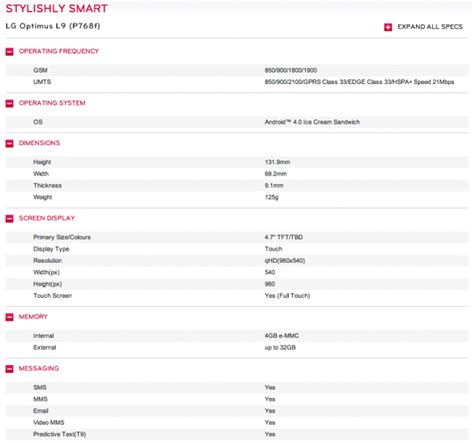Click the Internal memory label
This screenshot has height=443, width=474.
point(43,336)
